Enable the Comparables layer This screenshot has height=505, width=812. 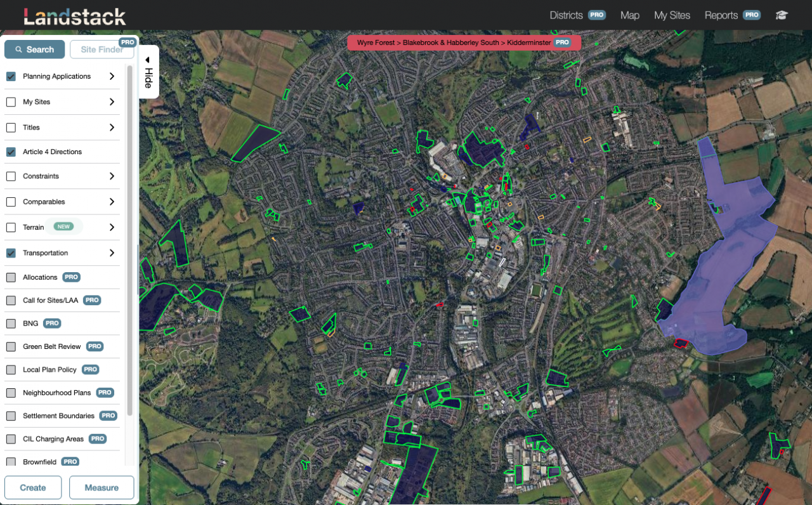point(11,202)
